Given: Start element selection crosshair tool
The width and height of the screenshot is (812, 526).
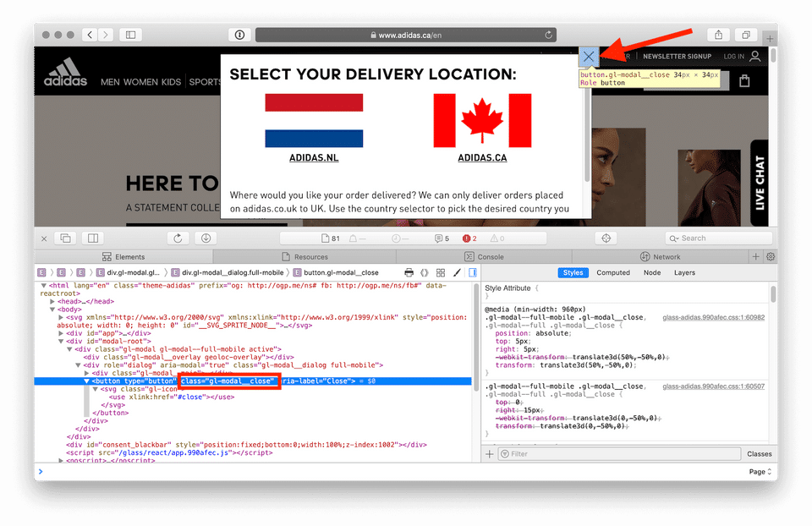Looking at the screenshot, I should click(606, 238).
